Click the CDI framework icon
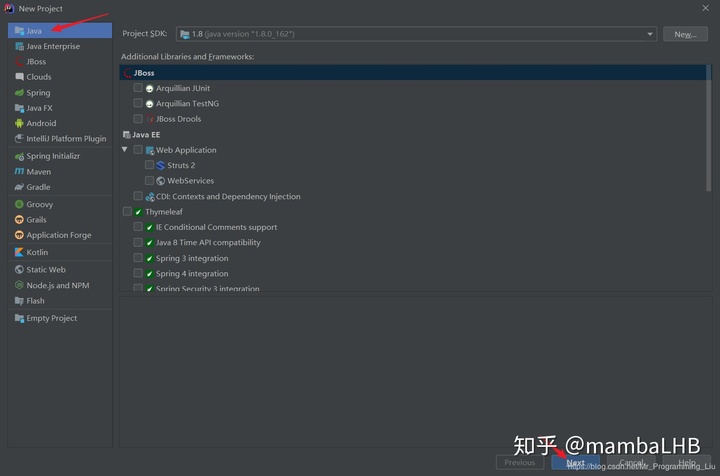Viewport: 720px width, 476px height. tap(150, 197)
